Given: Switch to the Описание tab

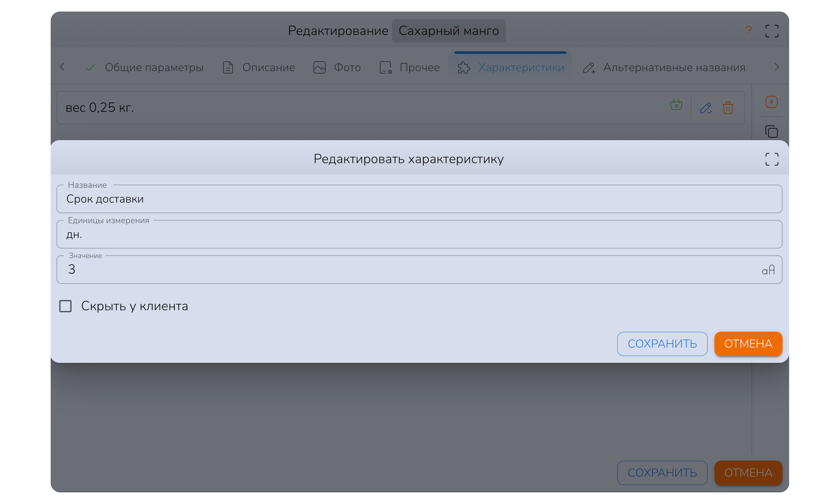Looking at the screenshot, I should click(259, 67).
